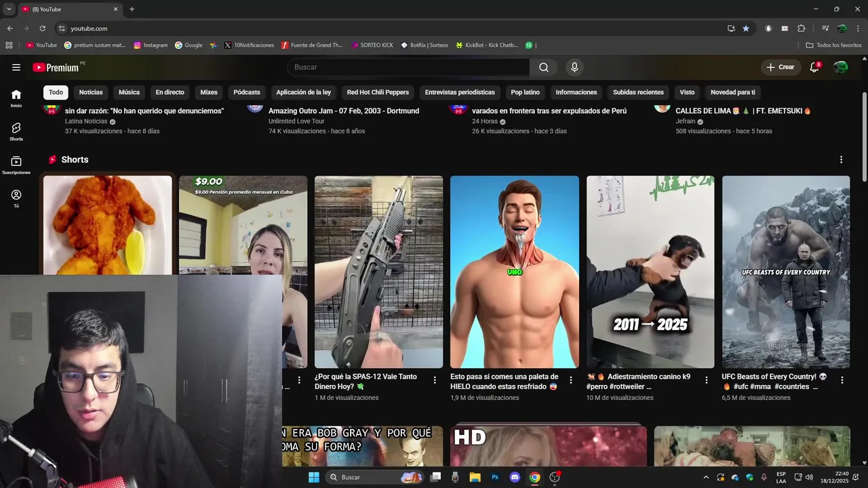Open the YouTube guide hamburger menu
Viewport: 868px width, 488px height.
(x=16, y=67)
